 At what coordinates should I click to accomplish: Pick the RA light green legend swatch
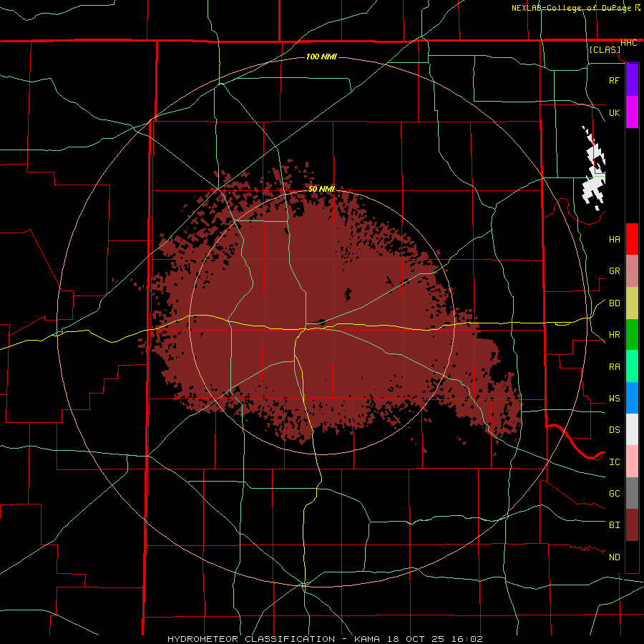coord(632,366)
